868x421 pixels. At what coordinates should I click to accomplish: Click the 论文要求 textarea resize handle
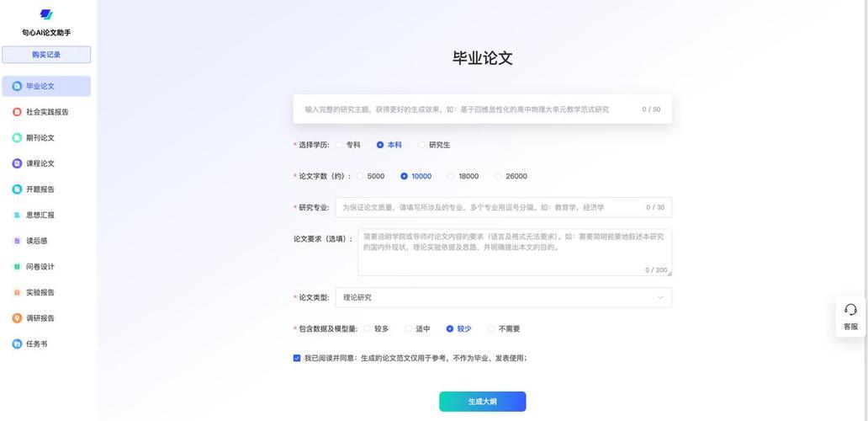pos(670,273)
